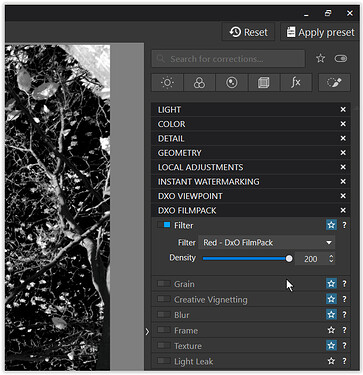Remove the DXO FILMPACK filter with its X

(343, 210)
